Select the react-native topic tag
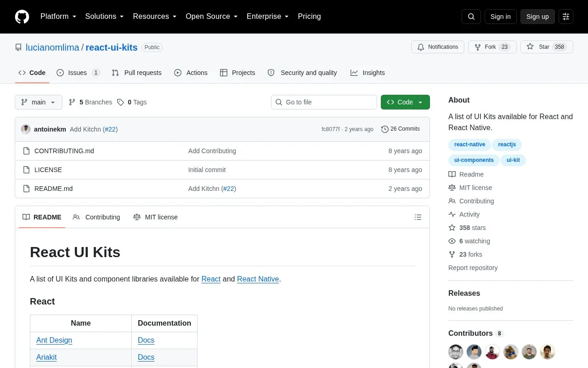 click(469, 144)
